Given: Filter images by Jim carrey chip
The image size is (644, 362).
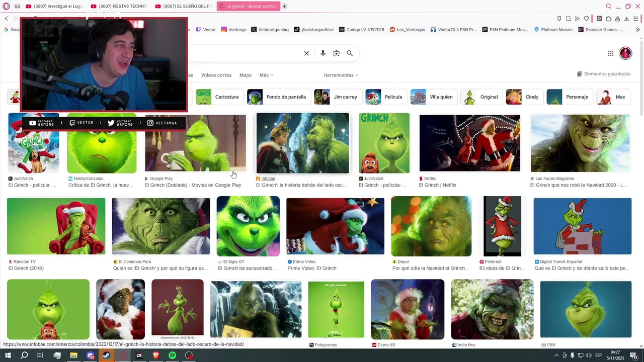Looking at the screenshot, I should click(x=337, y=97).
